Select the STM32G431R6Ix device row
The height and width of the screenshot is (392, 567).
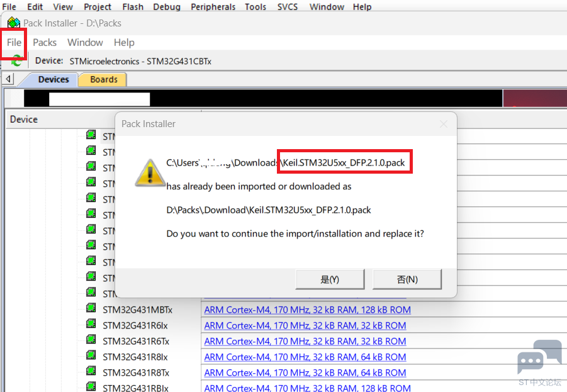pyautogui.click(x=135, y=325)
